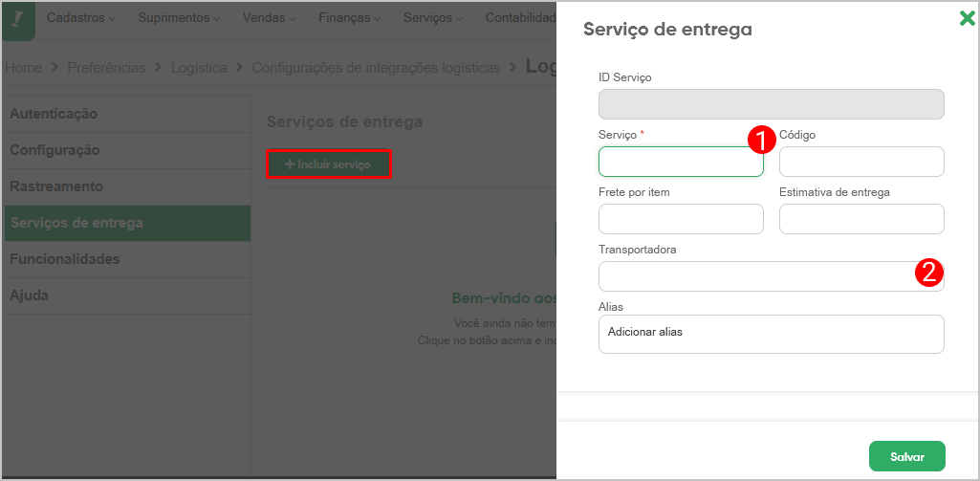Select the Configuração sidebar tab
This screenshot has width=980, height=481.
coord(127,151)
